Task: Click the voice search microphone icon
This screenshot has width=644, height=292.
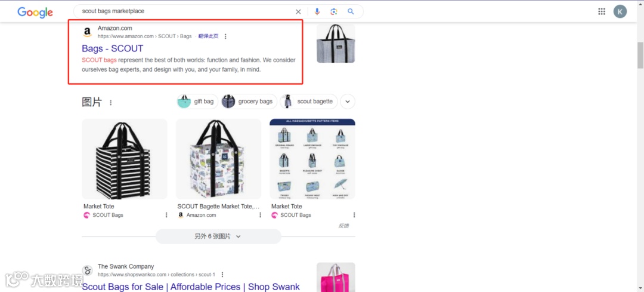Action: [x=317, y=11]
